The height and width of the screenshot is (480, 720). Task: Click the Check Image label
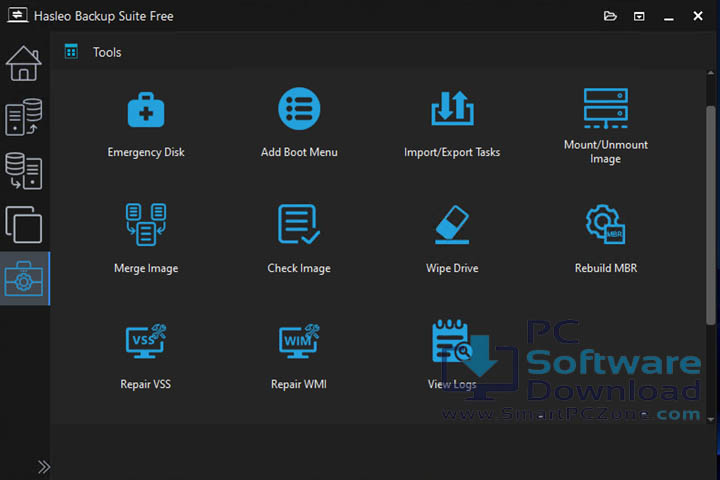[x=299, y=268]
